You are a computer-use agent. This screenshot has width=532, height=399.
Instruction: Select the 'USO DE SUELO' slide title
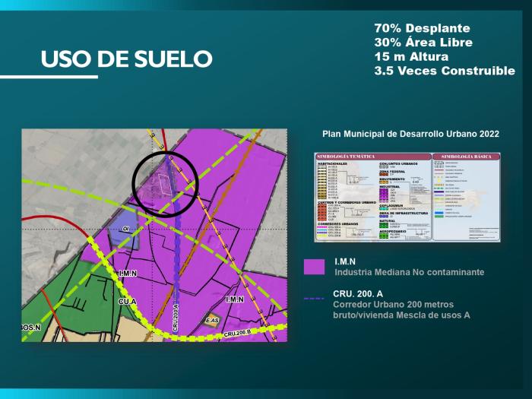pos(126,59)
